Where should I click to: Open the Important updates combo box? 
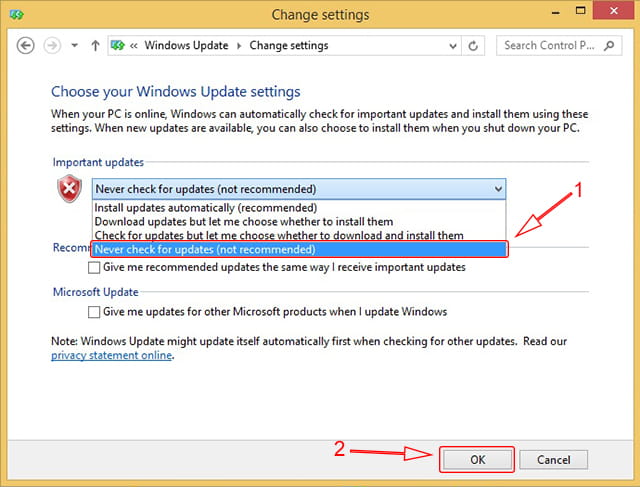coord(299,189)
